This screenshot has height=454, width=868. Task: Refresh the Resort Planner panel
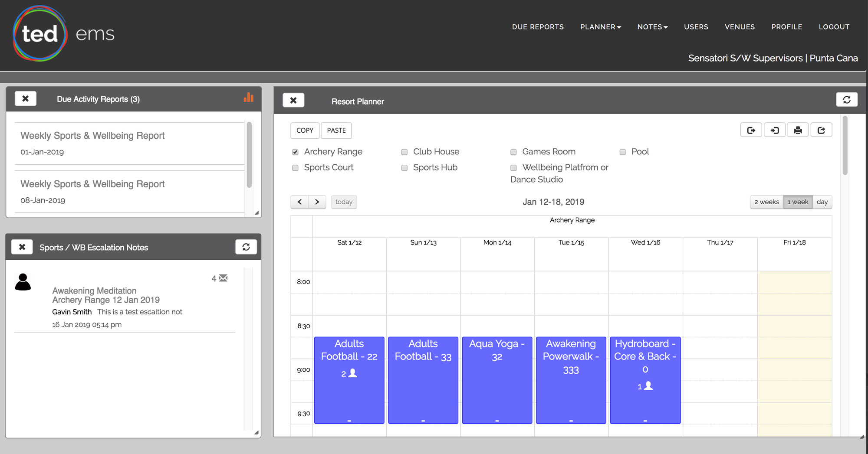(846, 100)
